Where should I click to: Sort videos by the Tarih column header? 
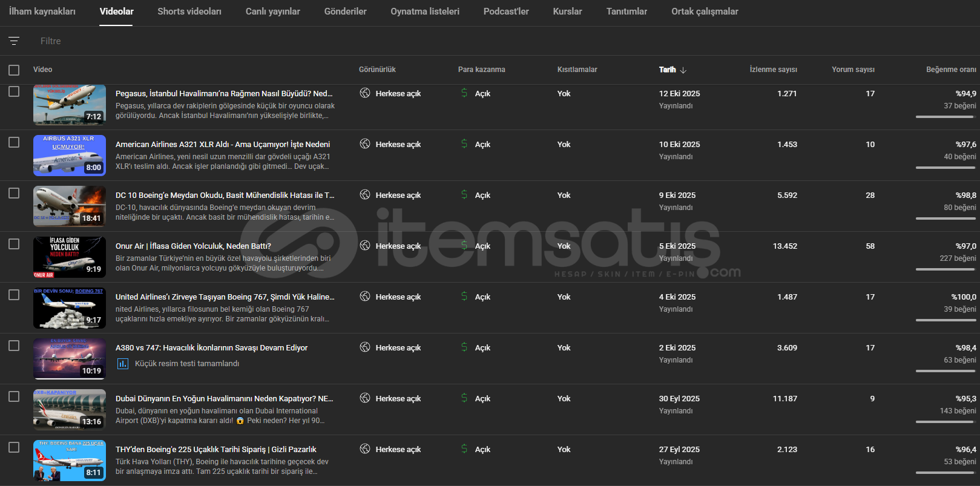pos(668,70)
